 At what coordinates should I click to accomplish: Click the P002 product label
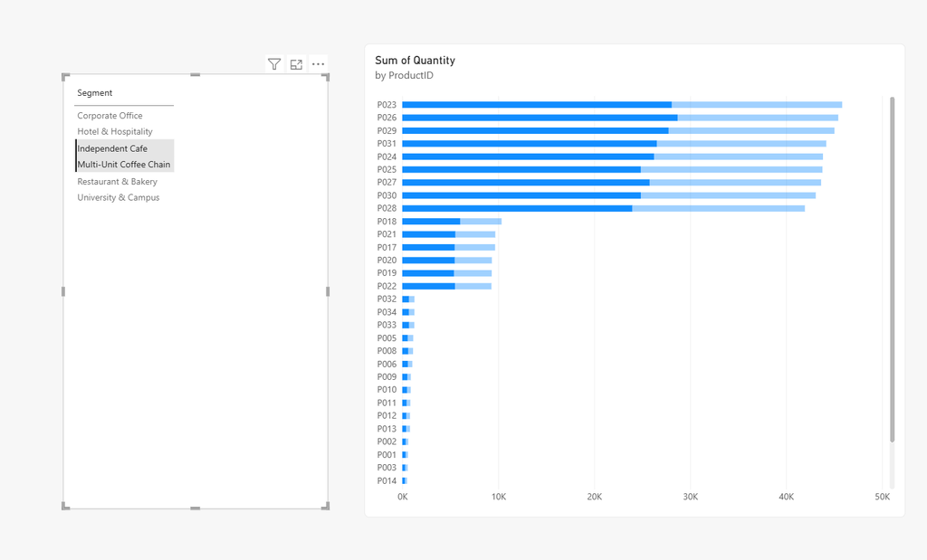[x=387, y=441]
